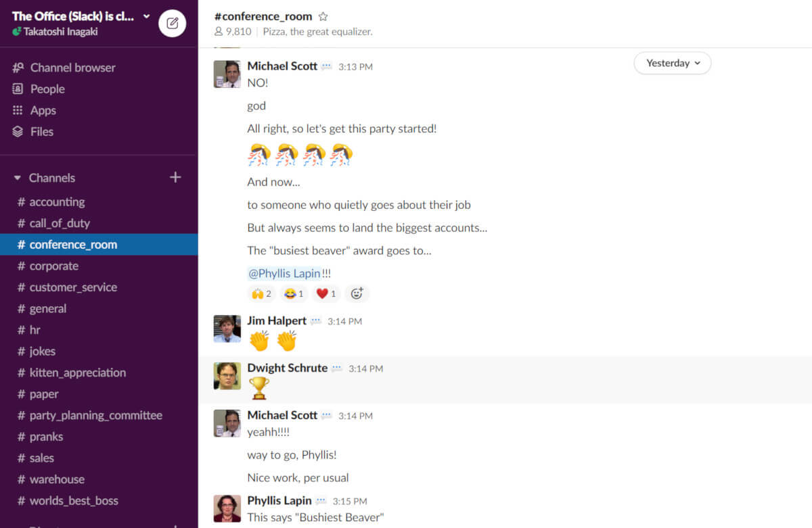Click the Takatoshi Inagaki user status

55,32
